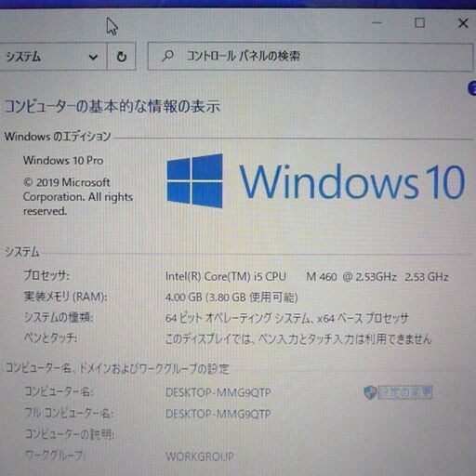Minimize the System window

(x=377, y=23)
